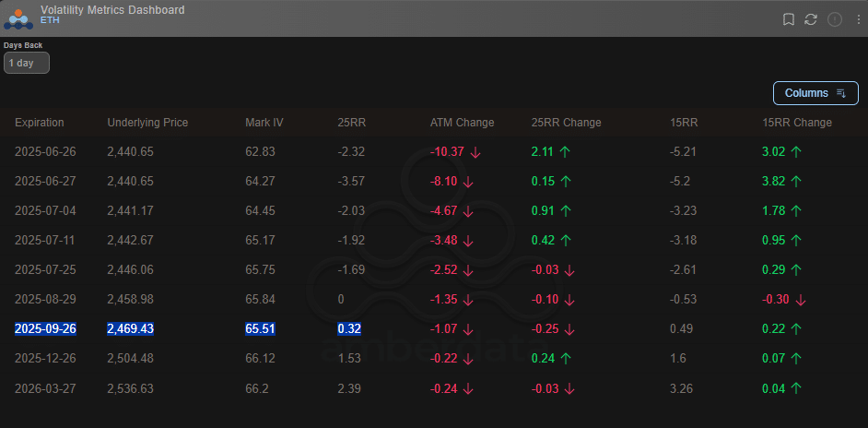Open the three-dot more options menu
Image resolution: width=868 pixels, height=428 pixels.
[x=858, y=19]
